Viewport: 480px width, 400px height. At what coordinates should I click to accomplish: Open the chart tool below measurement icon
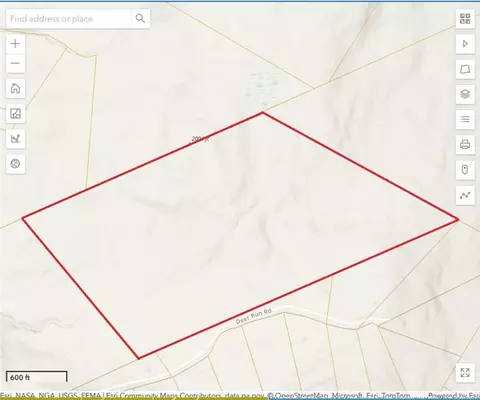coord(15,139)
